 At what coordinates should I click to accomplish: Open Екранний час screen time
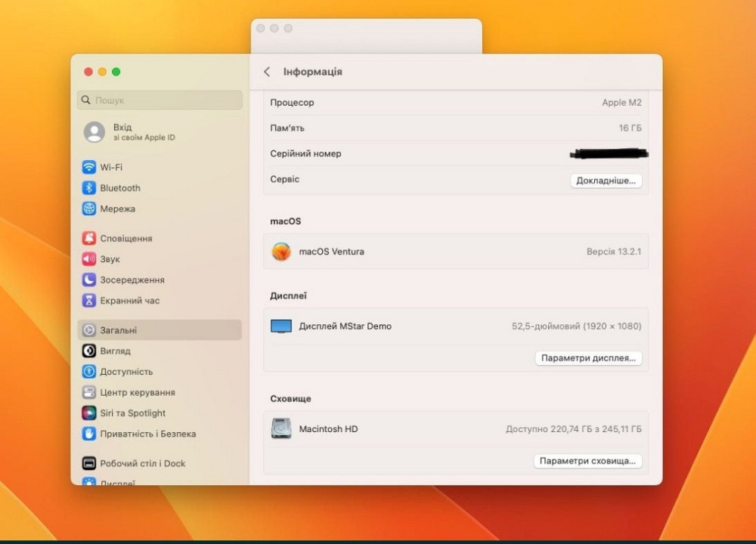[129, 301]
